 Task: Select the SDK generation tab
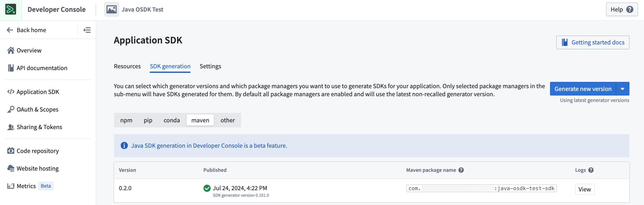pyautogui.click(x=170, y=66)
